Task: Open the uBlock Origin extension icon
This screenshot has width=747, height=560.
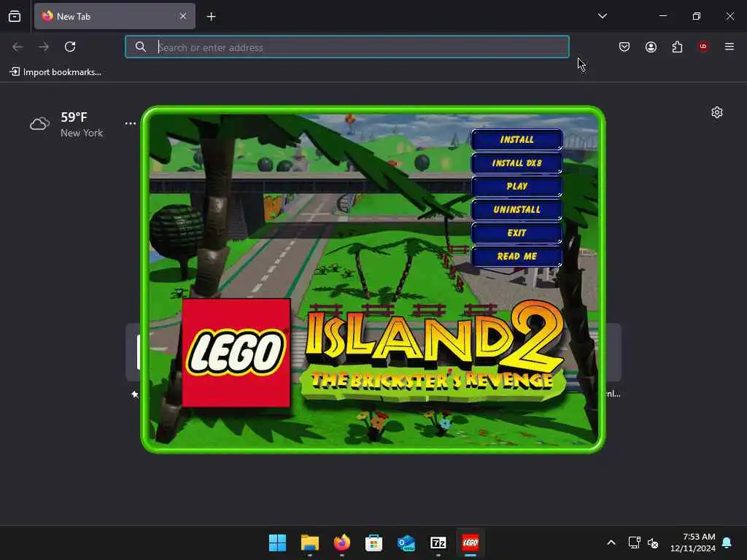Action: (x=703, y=47)
